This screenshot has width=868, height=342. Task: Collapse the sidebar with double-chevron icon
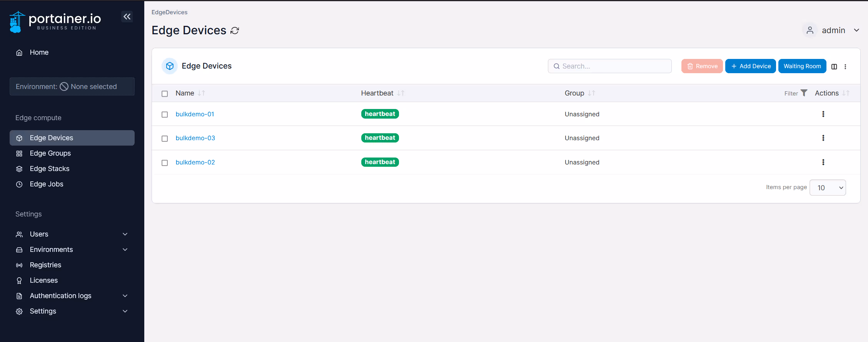click(127, 17)
